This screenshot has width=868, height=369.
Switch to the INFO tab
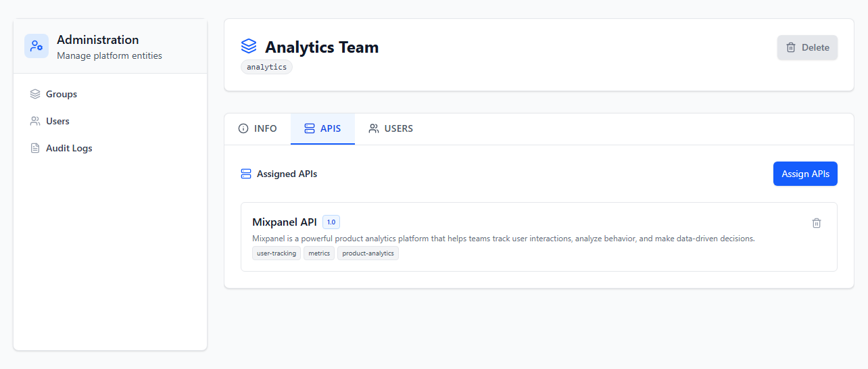(258, 128)
